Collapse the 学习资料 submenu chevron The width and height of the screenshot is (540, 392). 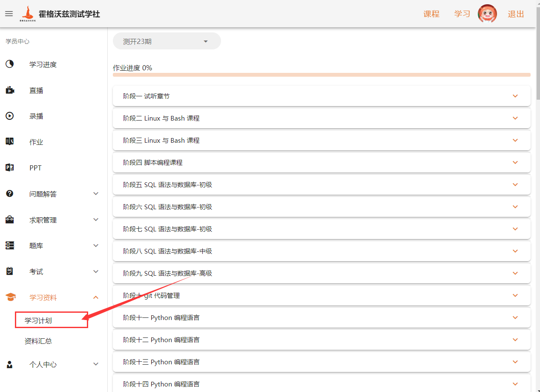click(x=96, y=297)
